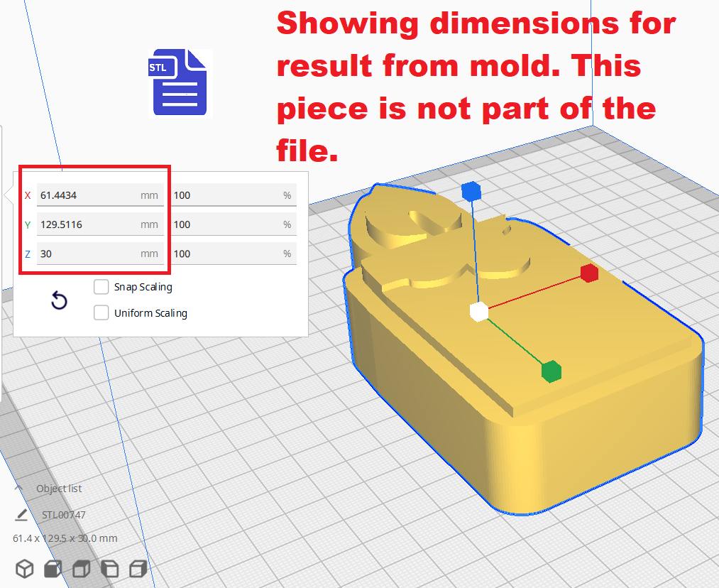Click the 3D perspective view cube icon

(25, 568)
